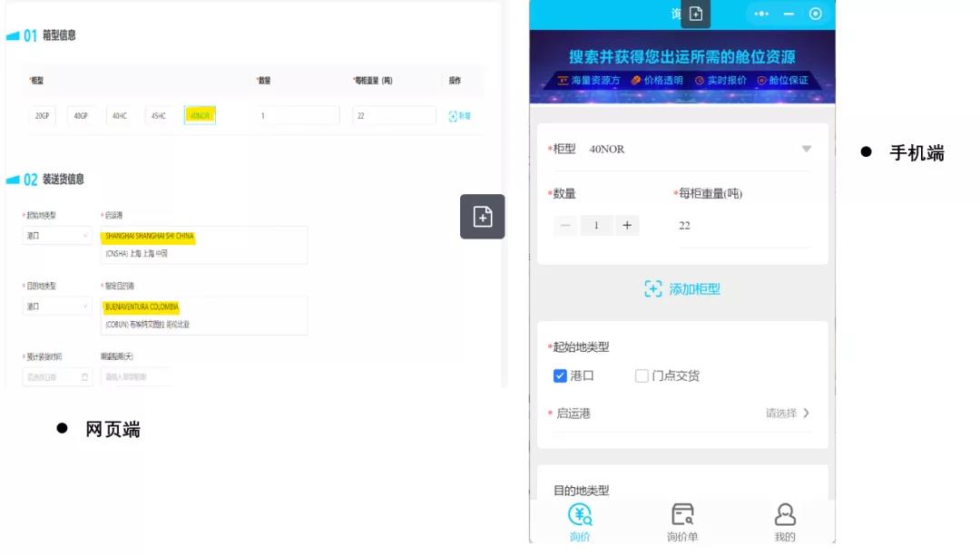Screen dimensions: 980x555
Task: Click the 添加柜型 button
Action: pyautogui.click(x=682, y=288)
